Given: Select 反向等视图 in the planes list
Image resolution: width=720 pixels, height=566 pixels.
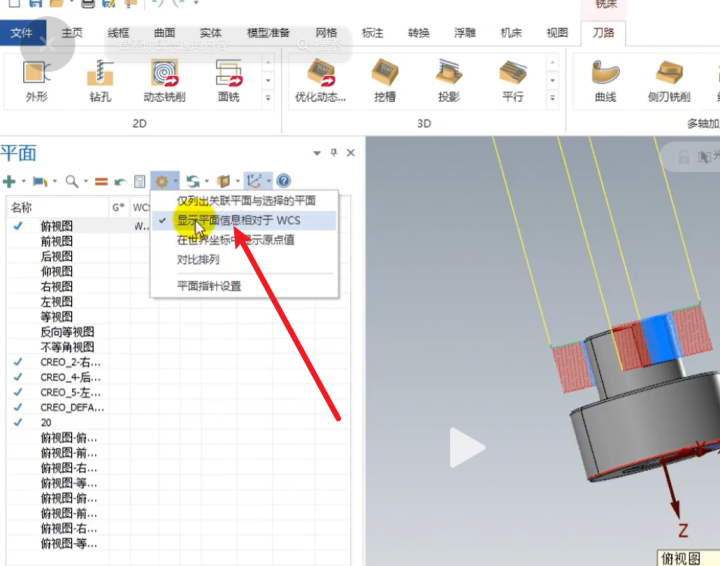Looking at the screenshot, I should tap(67, 332).
